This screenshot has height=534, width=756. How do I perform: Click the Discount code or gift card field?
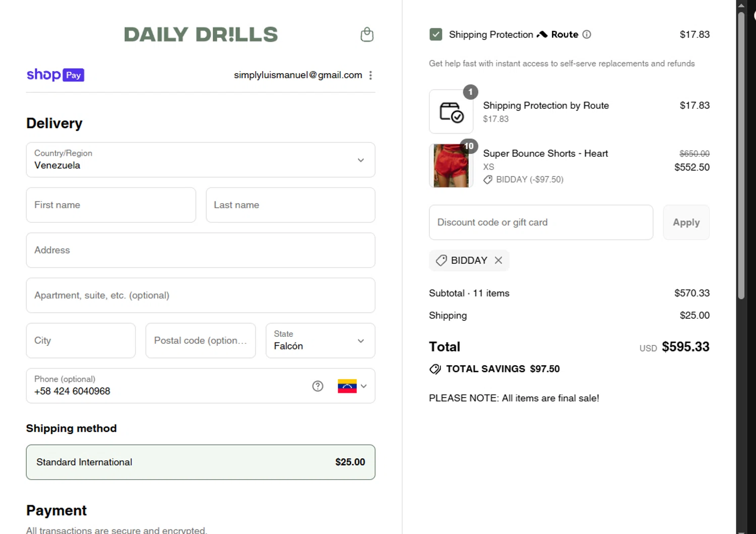click(541, 222)
